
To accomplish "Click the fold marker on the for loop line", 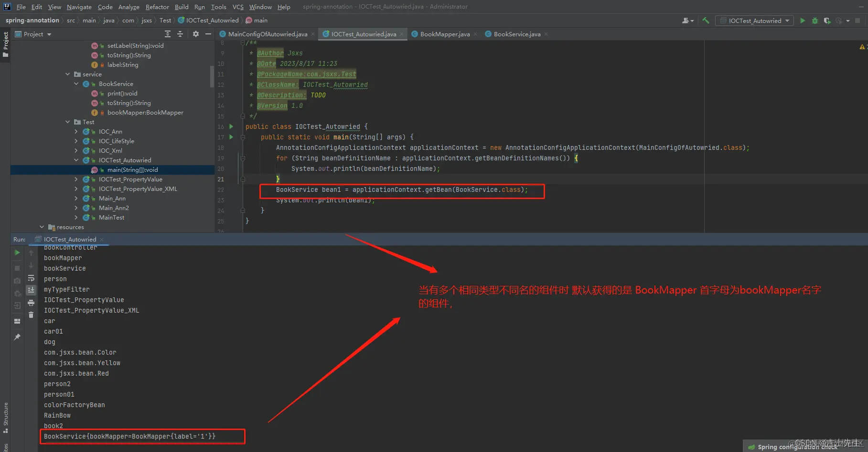I will (x=243, y=158).
